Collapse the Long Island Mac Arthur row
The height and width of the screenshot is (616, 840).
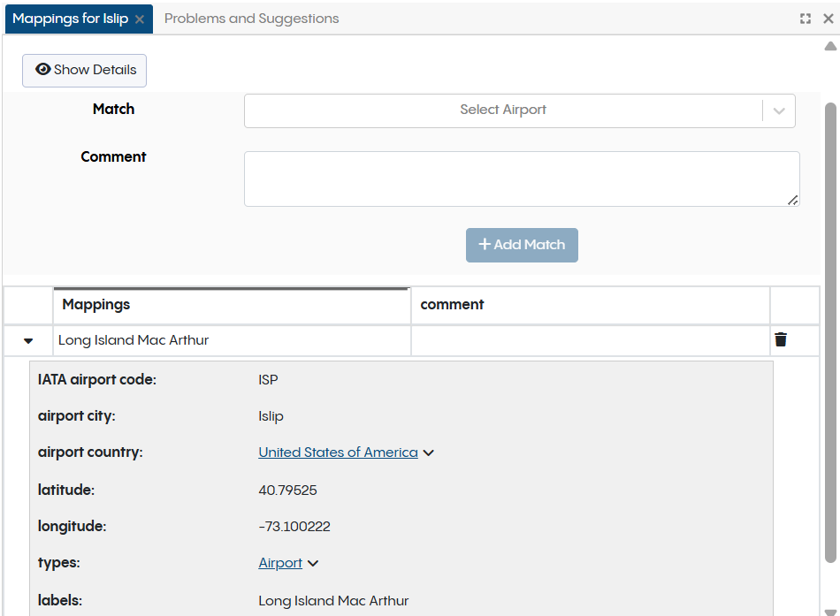tap(28, 341)
